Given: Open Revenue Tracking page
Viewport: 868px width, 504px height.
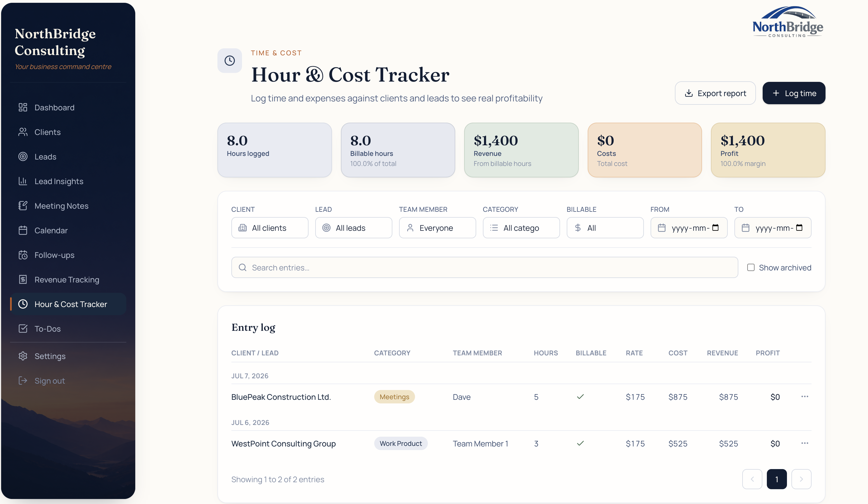Looking at the screenshot, I should pos(68,280).
